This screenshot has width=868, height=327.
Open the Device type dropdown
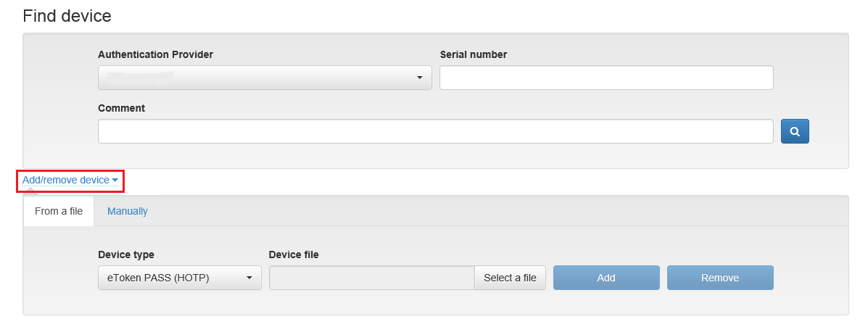[179, 278]
